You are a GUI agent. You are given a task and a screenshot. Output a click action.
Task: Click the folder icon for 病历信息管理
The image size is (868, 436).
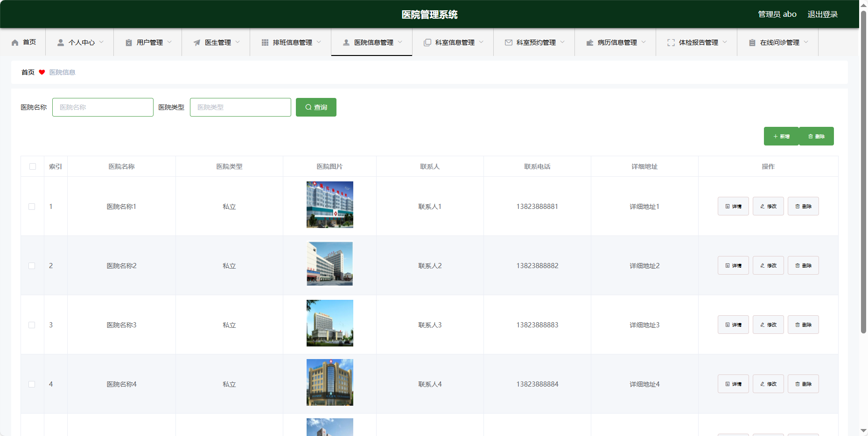(x=590, y=42)
